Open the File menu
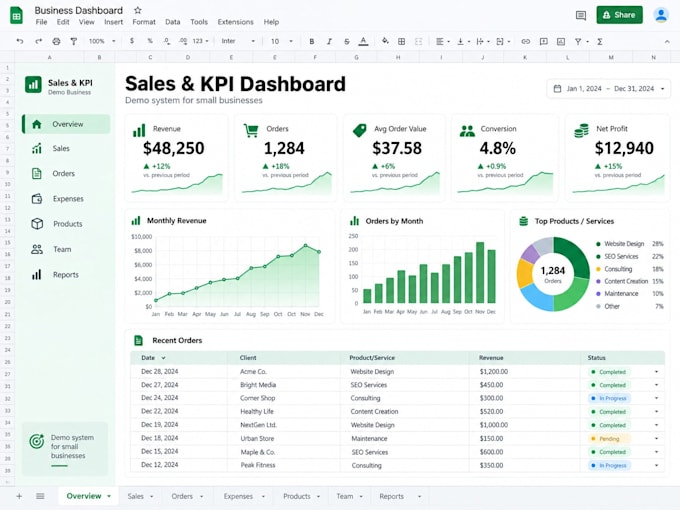Image resolution: width=680 pixels, height=510 pixels. pyautogui.click(x=41, y=22)
